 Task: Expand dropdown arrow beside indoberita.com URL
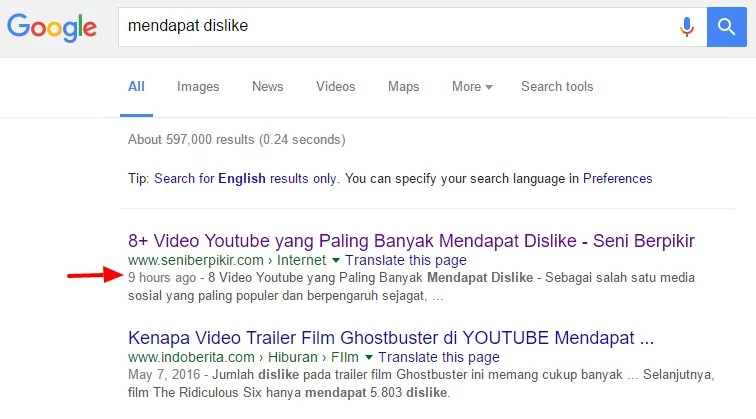coord(369,357)
